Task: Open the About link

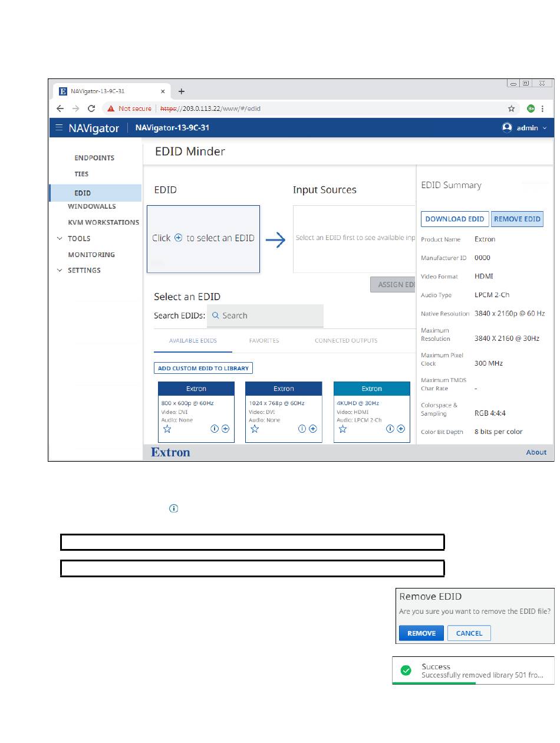Action: click(536, 452)
